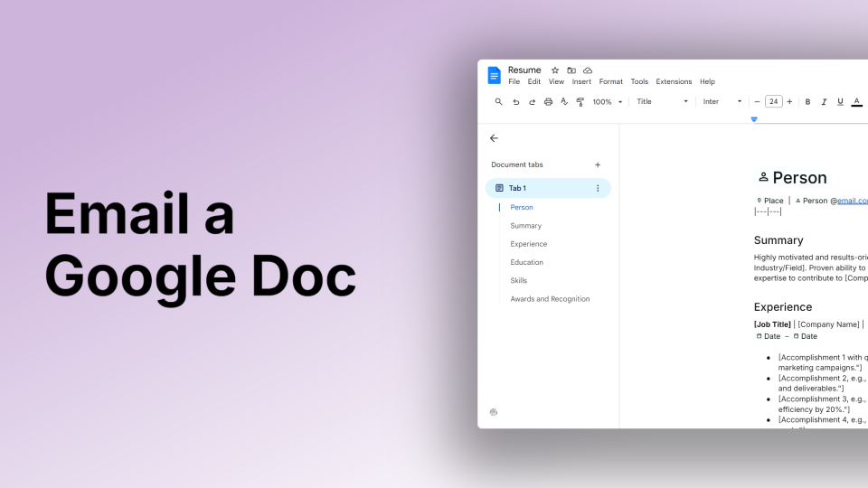Image resolution: width=868 pixels, height=488 pixels.
Task: Check the cloud save status icon
Action: pos(588,70)
